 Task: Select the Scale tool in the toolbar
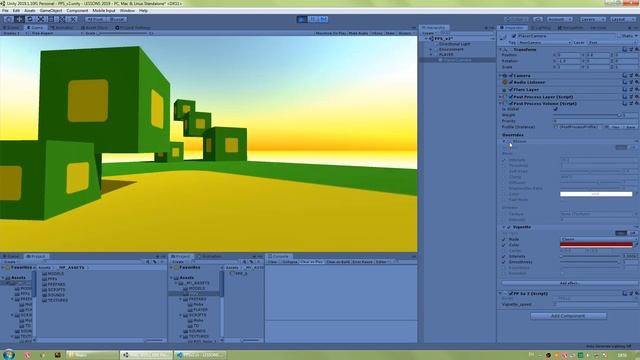[x=40, y=19]
